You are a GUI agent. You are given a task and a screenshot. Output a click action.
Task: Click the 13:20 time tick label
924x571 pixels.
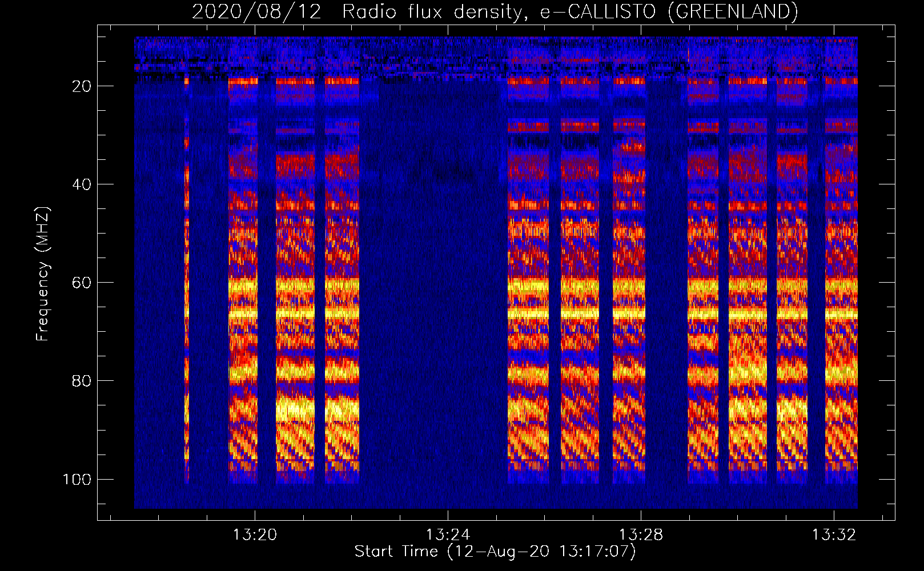pyautogui.click(x=255, y=534)
